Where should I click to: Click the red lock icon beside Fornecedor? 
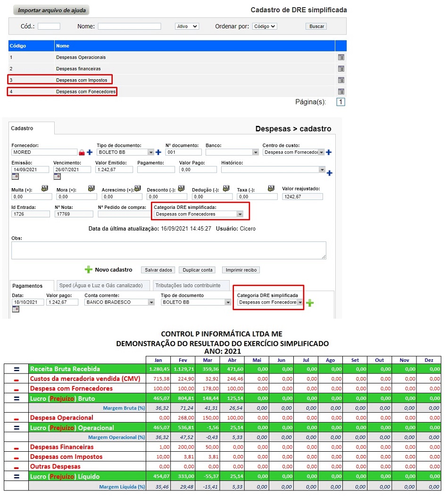coord(82,152)
